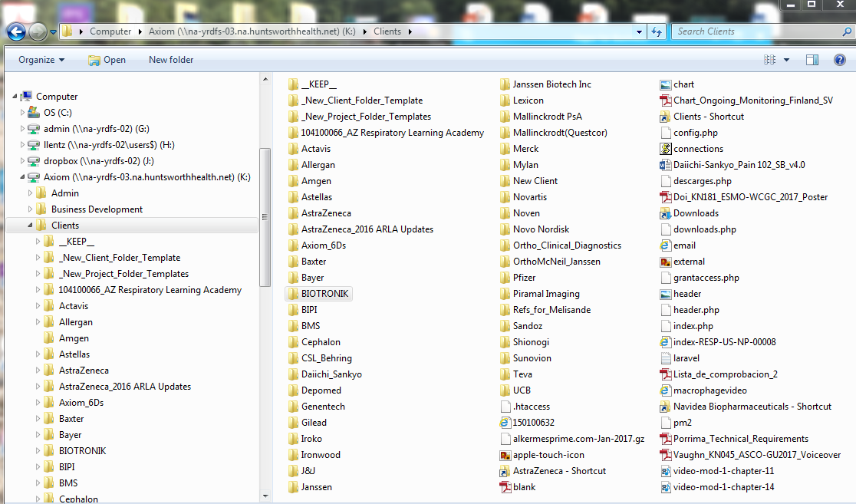Select the BIOTRONIK folder in file list
This screenshot has width=856, height=504.
click(319, 294)
